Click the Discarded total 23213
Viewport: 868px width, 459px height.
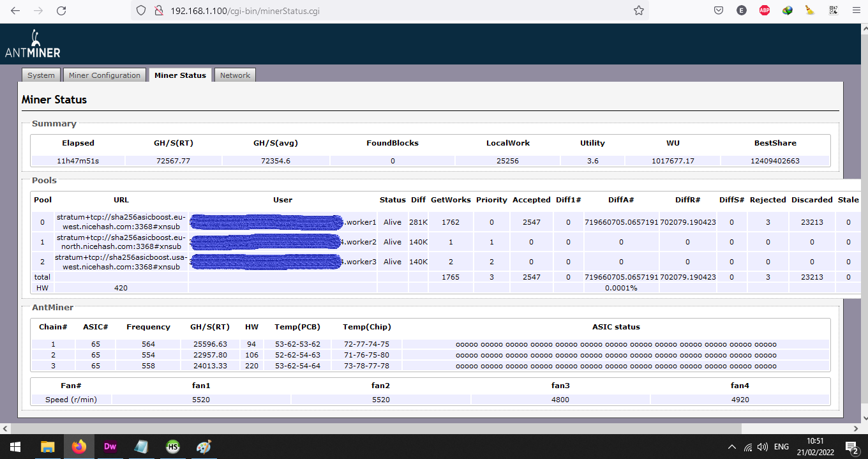click(x=812, y=277)
